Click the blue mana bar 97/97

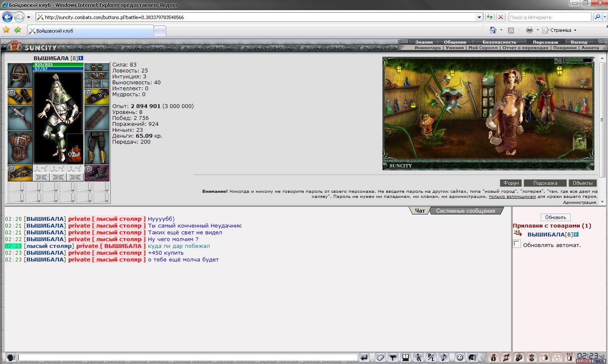click(x=58, y=69)
